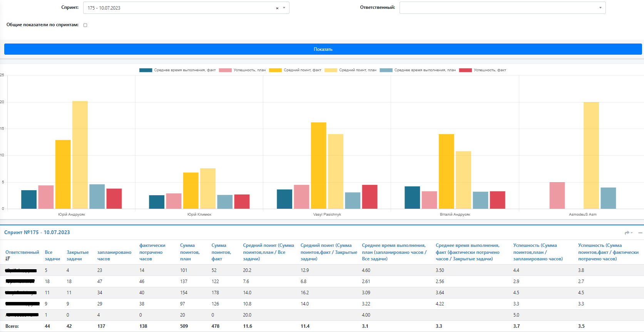Sort by the Закрытые задачи column header

78,255
